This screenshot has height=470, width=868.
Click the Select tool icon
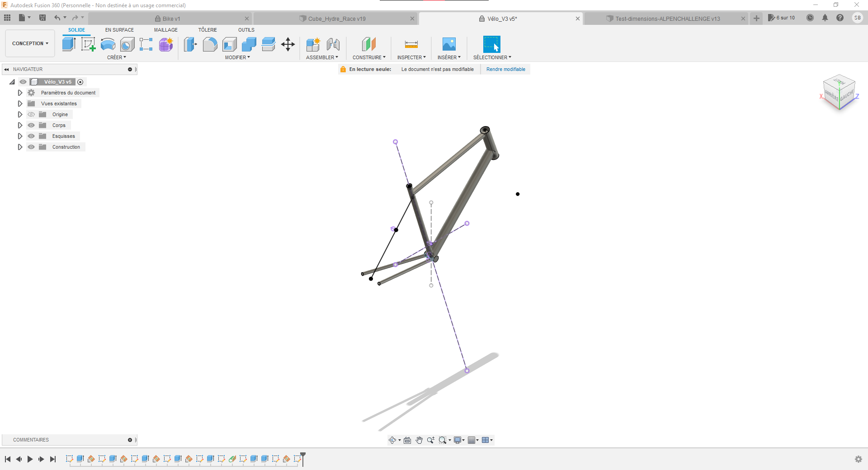click(491, 44)
